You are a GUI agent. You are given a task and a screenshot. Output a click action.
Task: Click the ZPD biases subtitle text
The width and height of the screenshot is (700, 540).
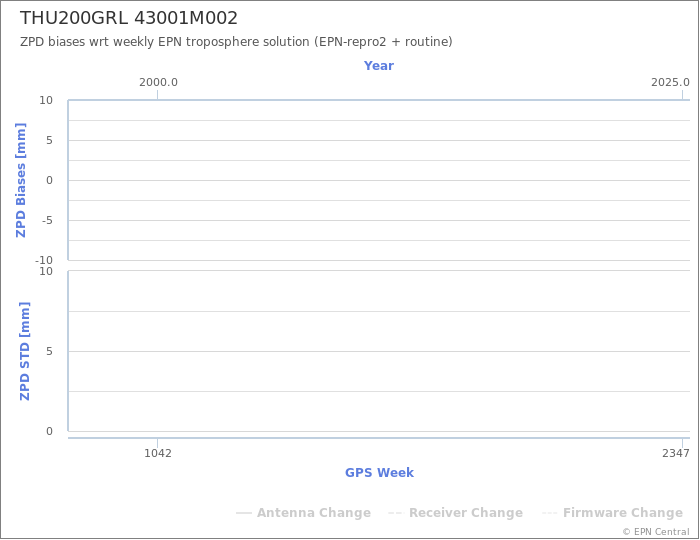pyautogui.click(x=236, y=42)
